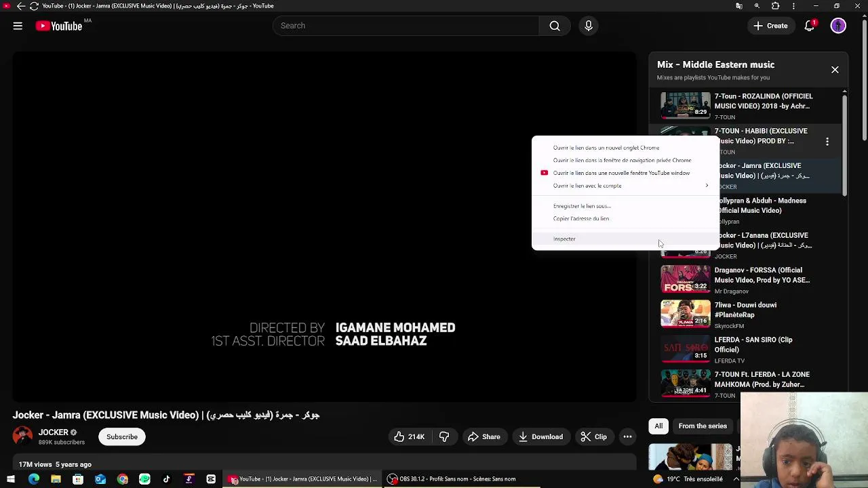868x488 pixels.
Task: Click the Create button
Action: tap(770, 26)
